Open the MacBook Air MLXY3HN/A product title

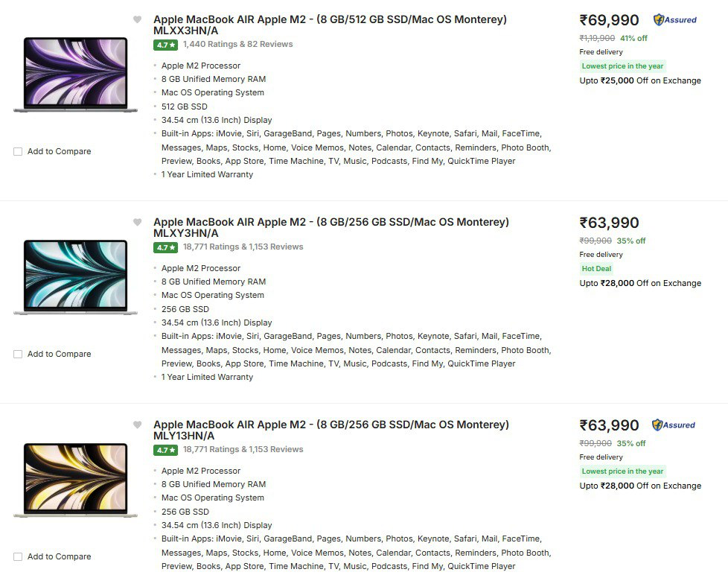(331, 228)
